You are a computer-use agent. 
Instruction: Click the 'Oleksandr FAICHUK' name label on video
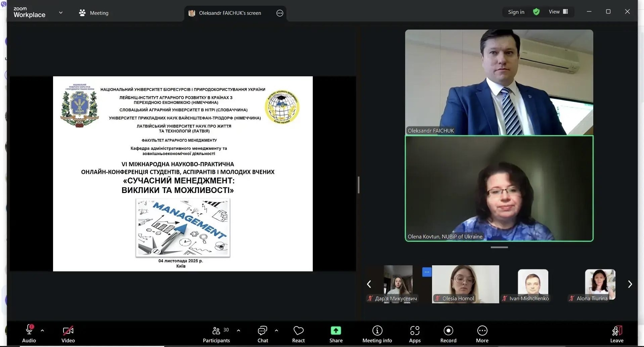[431, 130]
